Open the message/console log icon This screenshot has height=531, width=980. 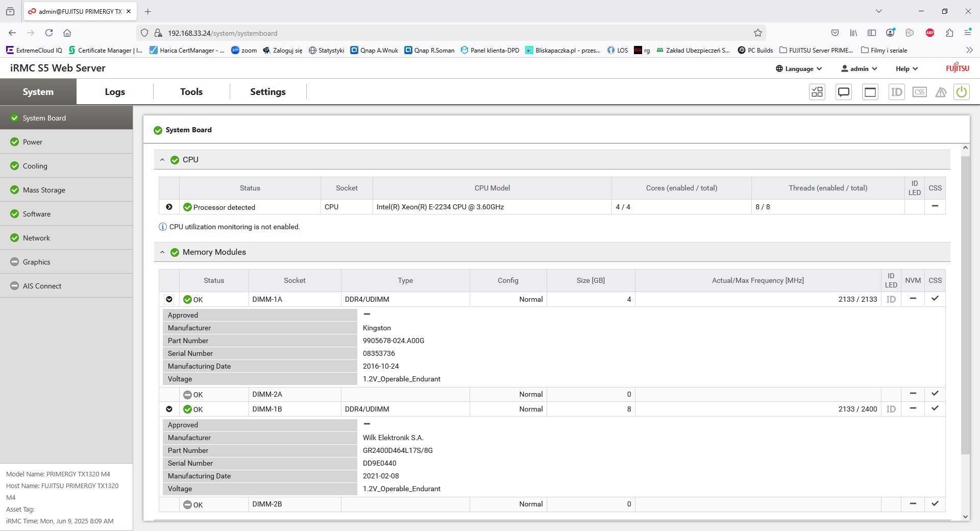coord(844,92)
